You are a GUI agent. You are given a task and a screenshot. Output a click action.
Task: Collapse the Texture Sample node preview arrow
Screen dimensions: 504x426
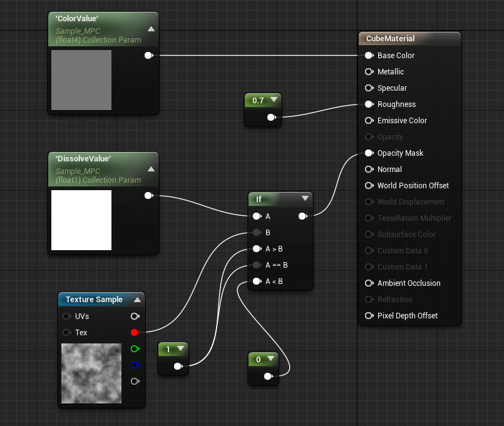(136, 300)
